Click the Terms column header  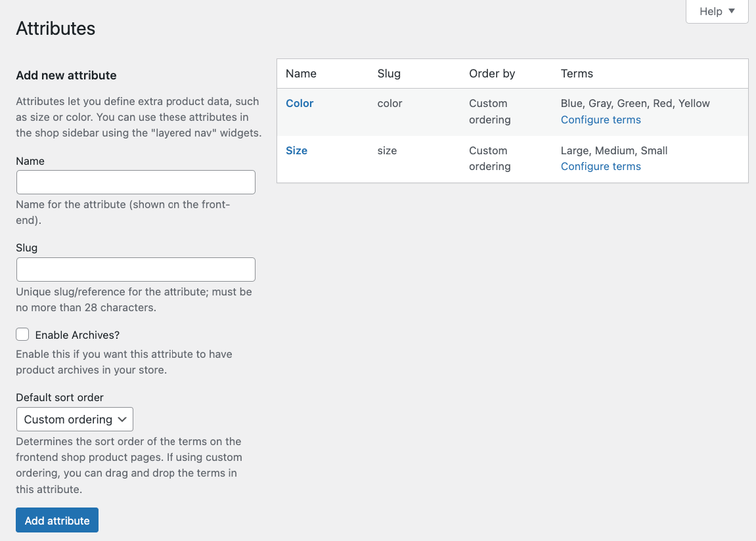577,74
